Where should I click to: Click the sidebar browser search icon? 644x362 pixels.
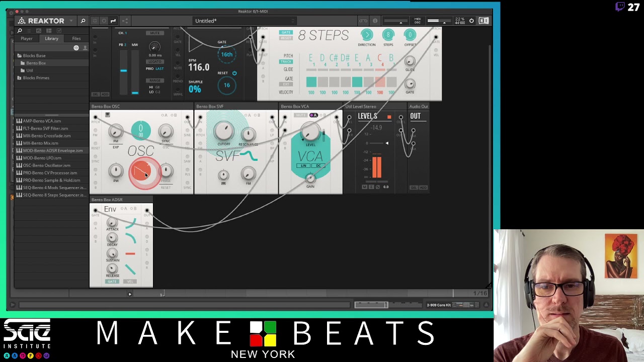point(20,31)
